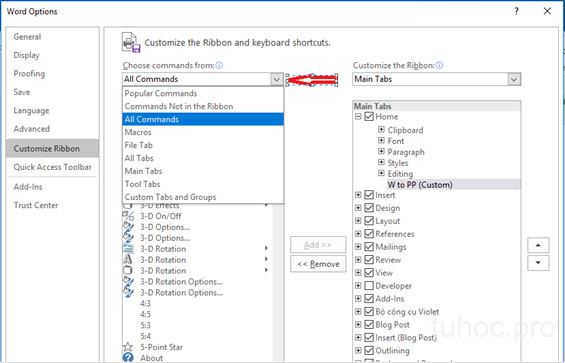
Task: Open the Add-Ins options category
Action: [x=52, y=187]
